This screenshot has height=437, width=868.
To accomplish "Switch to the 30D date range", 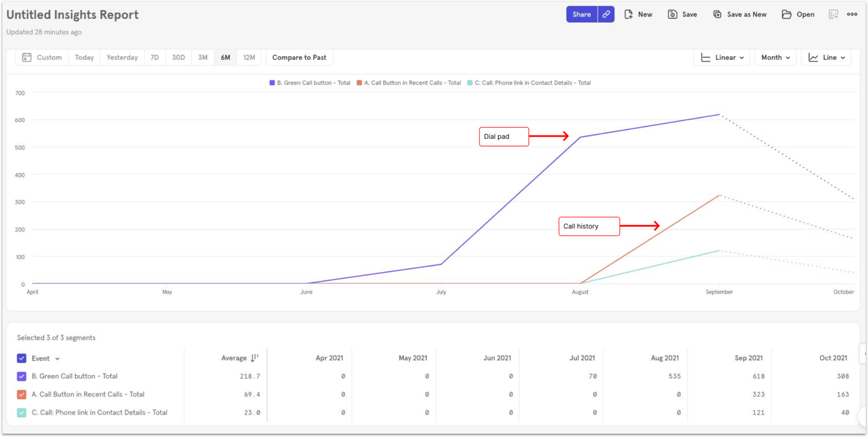I will click(x=178, y=58).
